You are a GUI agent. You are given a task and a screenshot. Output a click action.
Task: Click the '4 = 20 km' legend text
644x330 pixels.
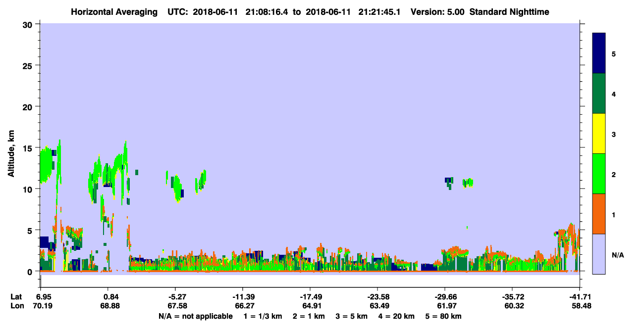(395, 316)
